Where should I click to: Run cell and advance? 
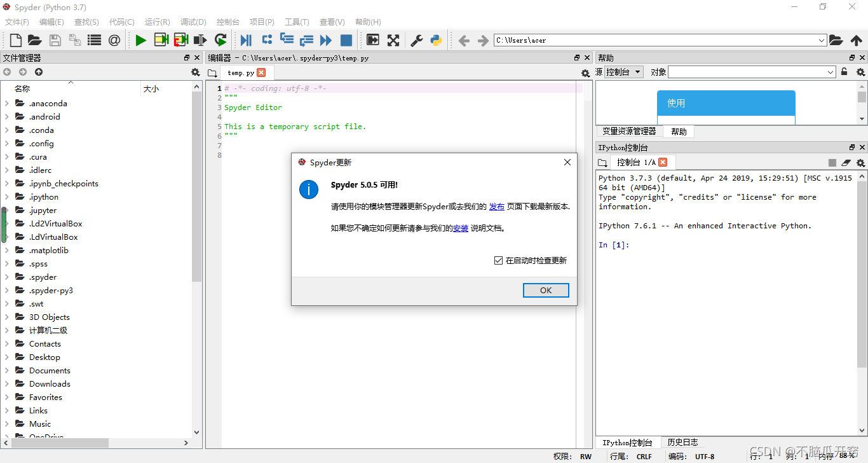point(181,40)
